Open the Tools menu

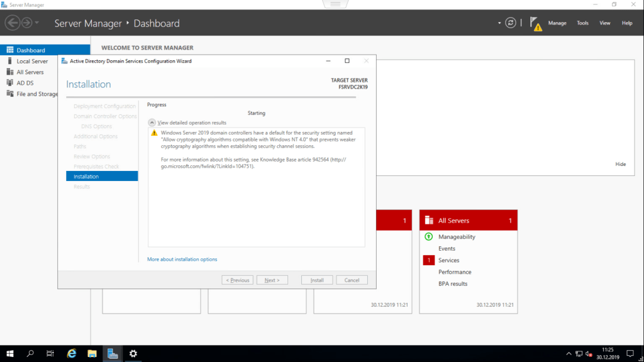tap(582, 23)
